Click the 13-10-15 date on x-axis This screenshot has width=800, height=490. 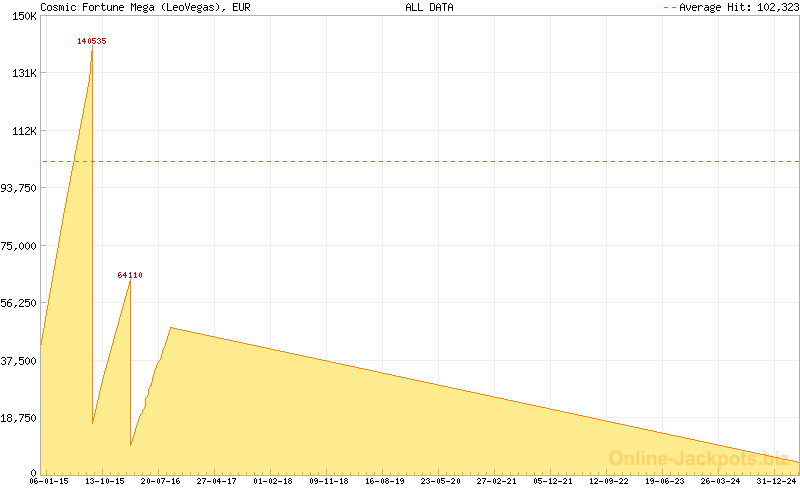104,481
